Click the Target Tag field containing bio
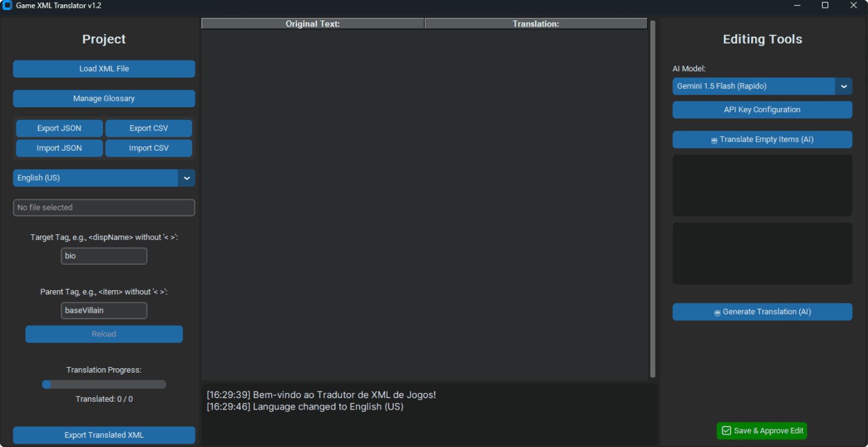Viewport: 868px width, 447px height. coord(104,256)
